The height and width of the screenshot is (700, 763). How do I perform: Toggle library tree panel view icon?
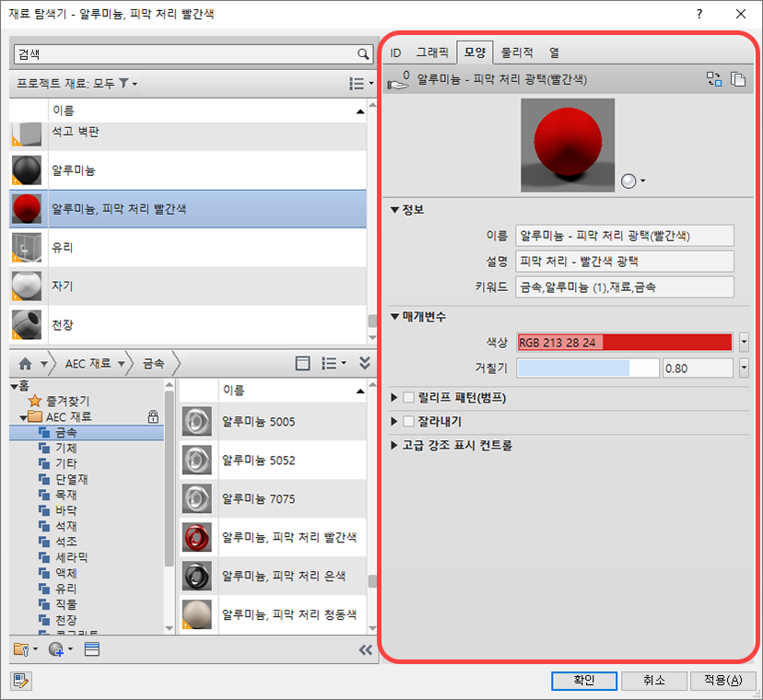(x=302, y=364)
